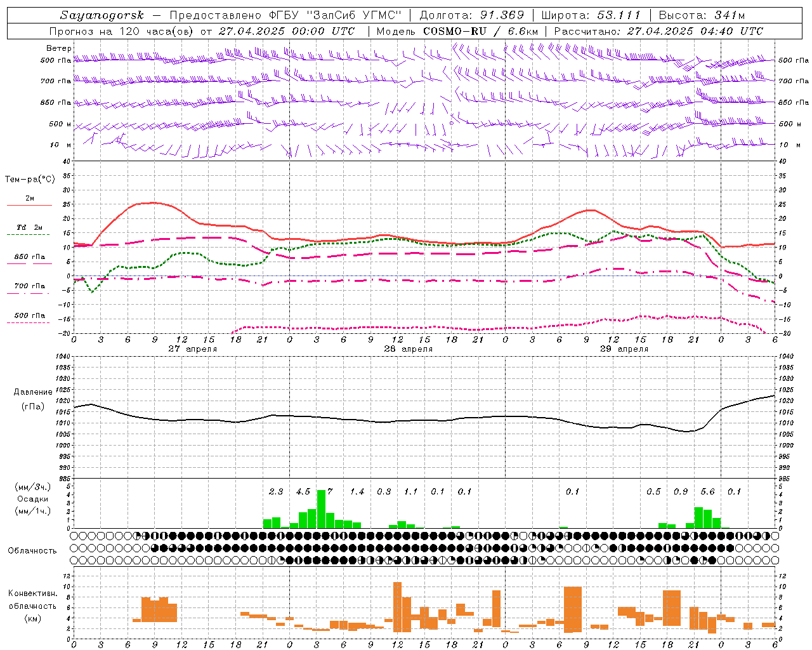The width and height of the screenshot is (812, 650).
Task: Click the '2.3' three-hour precipitation value
Action: 276,492
